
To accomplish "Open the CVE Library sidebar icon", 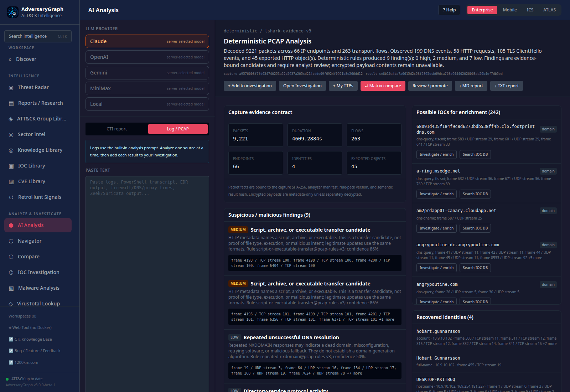I will click(x=11, y=182).
